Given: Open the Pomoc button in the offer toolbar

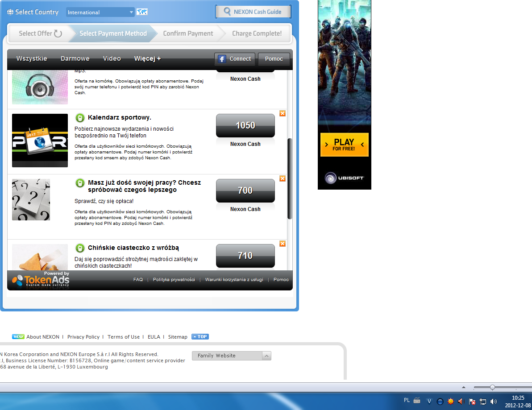Looking at the screenshot, I should pyautogui.click(x=274, y=59).
